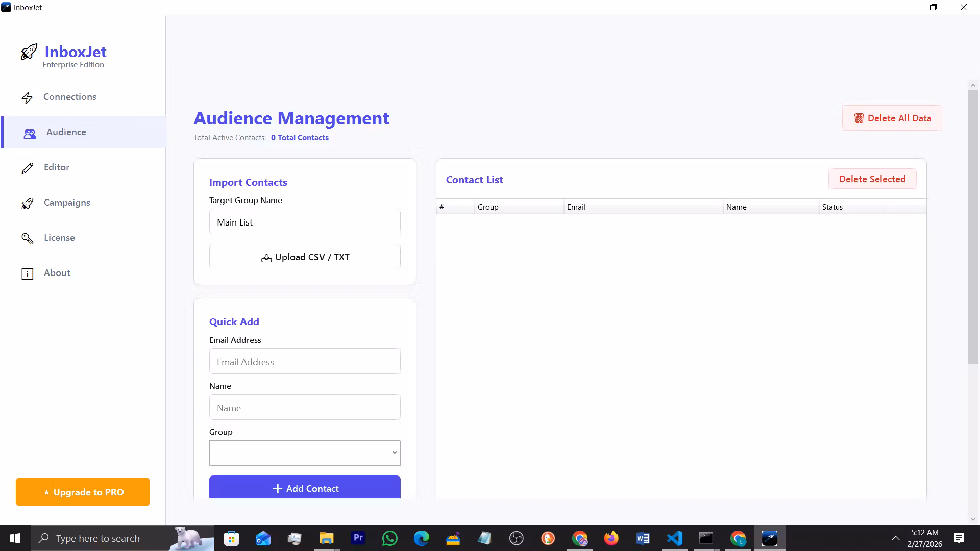Focus the Email Address input

[x=305, y=361]
